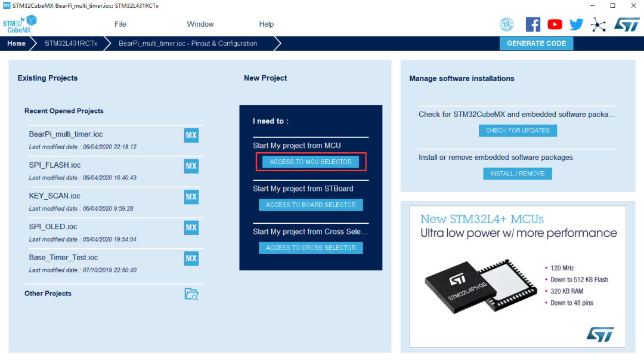Select STM32L431RCTx breadcrumb
Image resolution: width=644 pixels, height=361 pixels.
click(x=71, y=44)
